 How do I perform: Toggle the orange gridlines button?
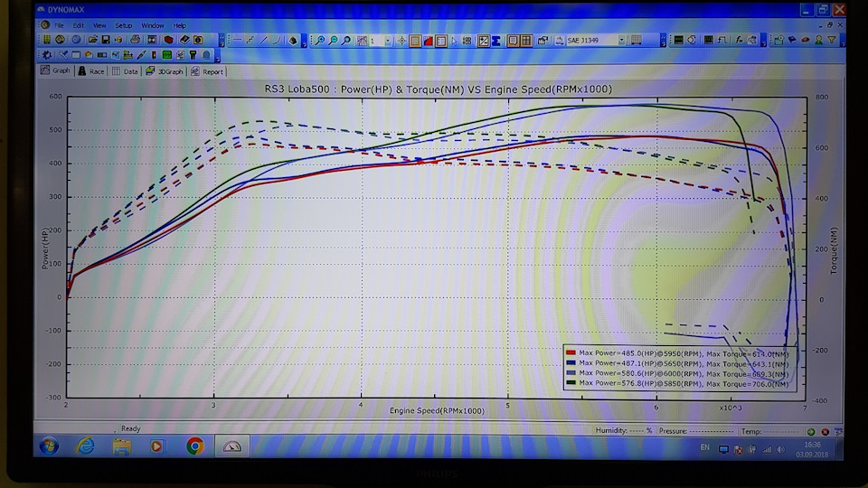[x=526, y=41]
